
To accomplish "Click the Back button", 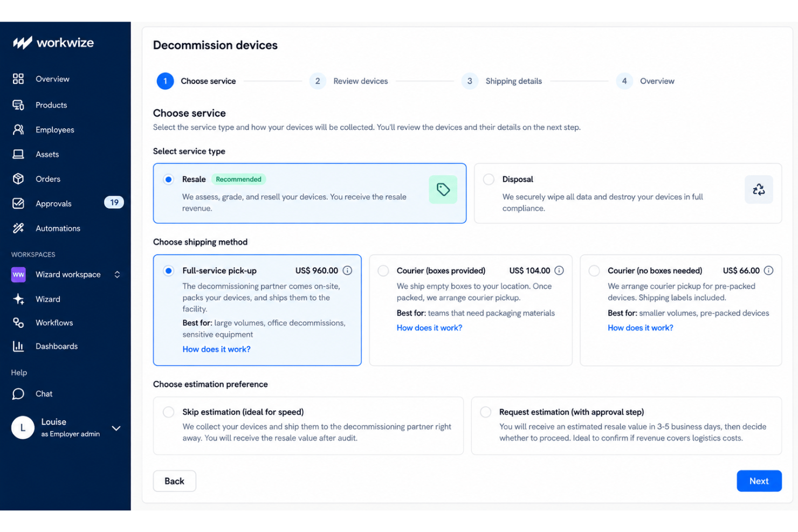I will 175,481.
